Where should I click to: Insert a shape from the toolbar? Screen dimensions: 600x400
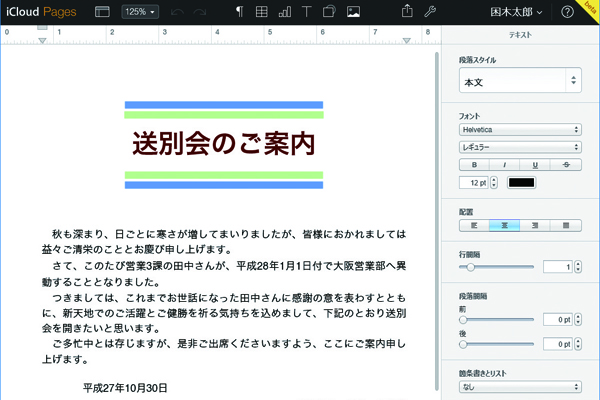pyautogui.click(x=330, y=12)
